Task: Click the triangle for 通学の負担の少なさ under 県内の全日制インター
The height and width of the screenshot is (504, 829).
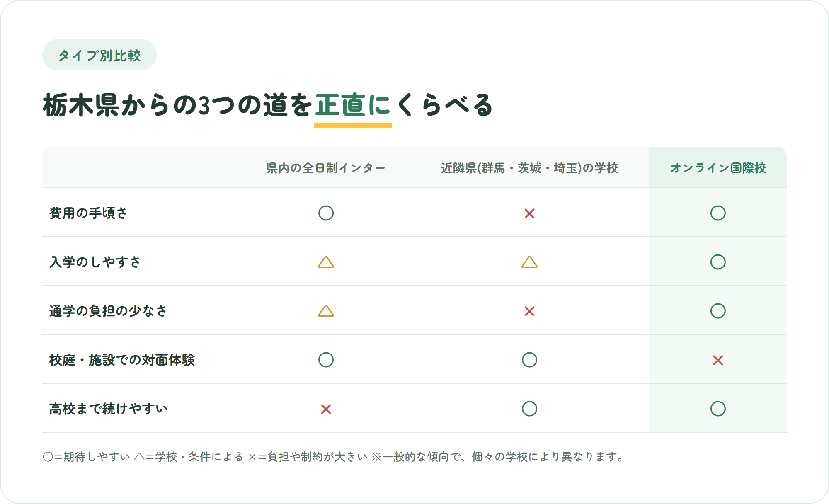Action: [326, 311]
